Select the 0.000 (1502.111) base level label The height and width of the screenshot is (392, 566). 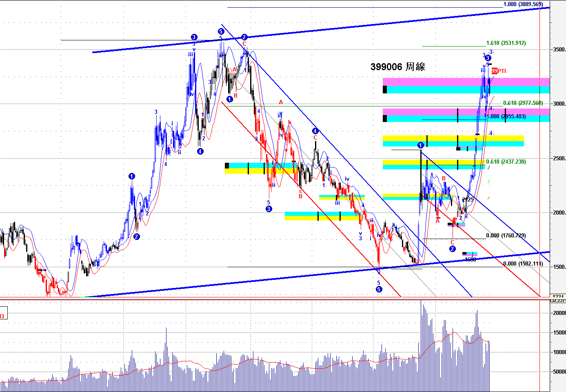[523, 264]
